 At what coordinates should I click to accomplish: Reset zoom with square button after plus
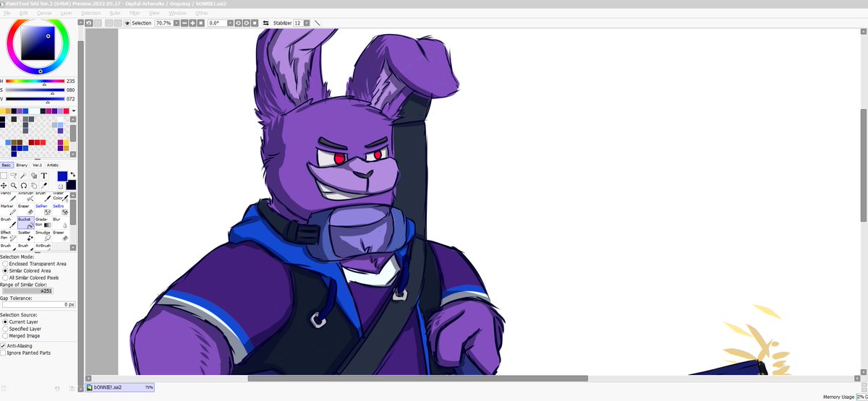tap(200, 23)
